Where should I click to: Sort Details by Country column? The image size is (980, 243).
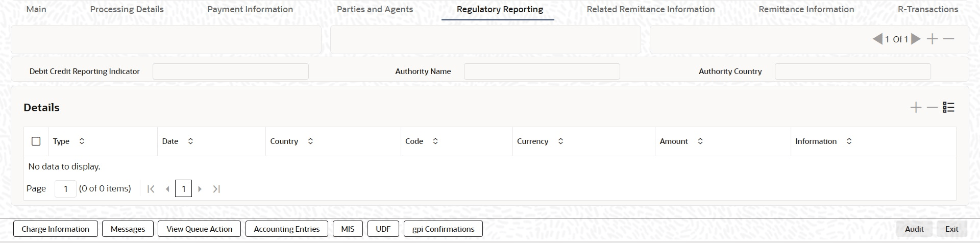(310, 141)
